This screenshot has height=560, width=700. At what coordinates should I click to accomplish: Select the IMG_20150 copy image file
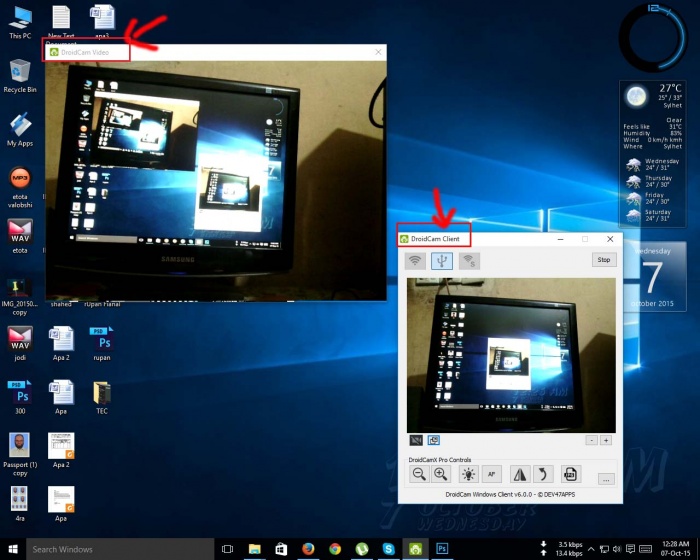pos(20,297)
